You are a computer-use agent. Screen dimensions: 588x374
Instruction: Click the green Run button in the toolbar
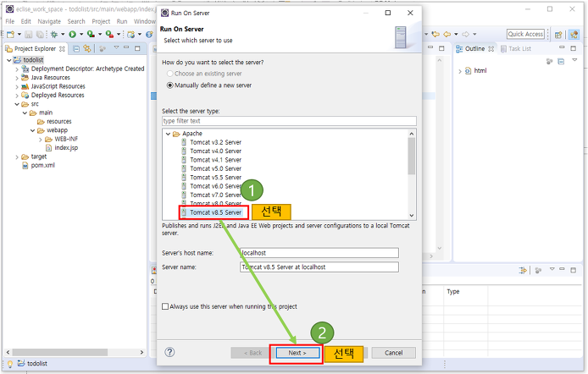click(72, 35)
